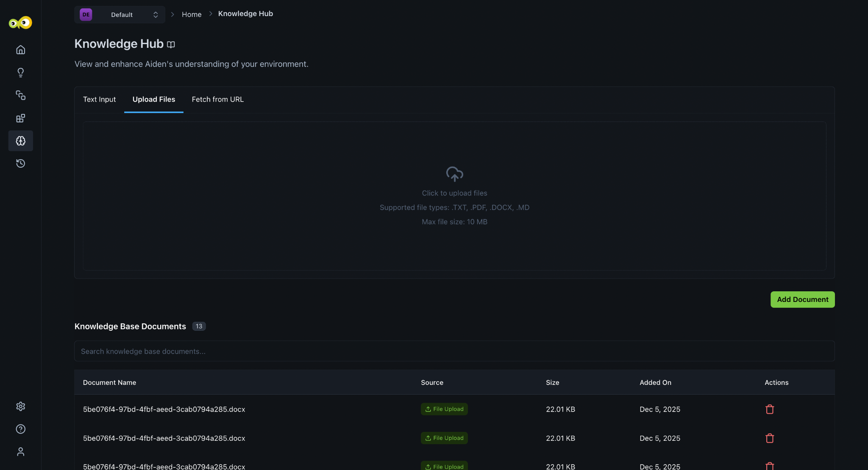Open the settings gear icon
This screenshot has height=470, width=868.
(20, 406)
